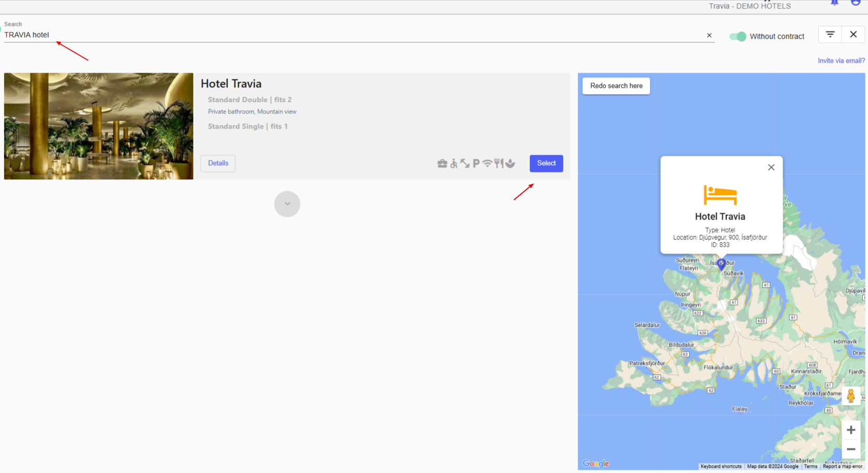Image resolution: width=868 pixels, height=473 pixels.
Task: Click the business briefcase amenity icon
Action: [442, 164]
